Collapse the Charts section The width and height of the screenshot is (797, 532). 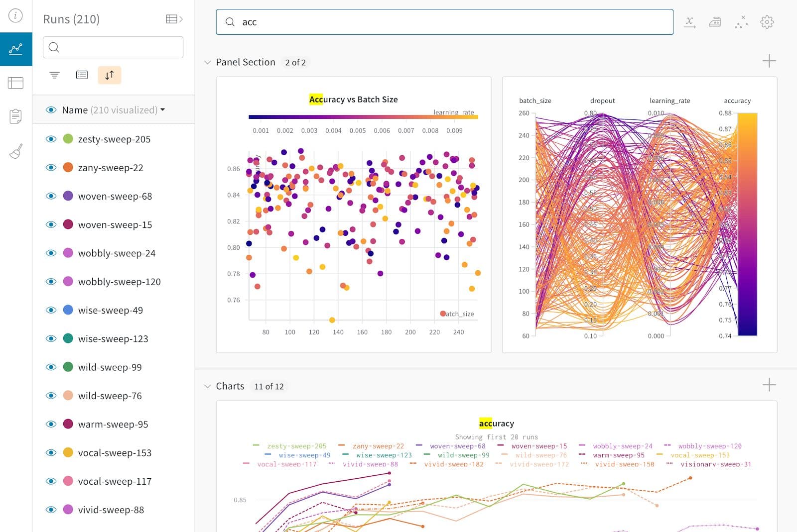click(x=208, y=386)
